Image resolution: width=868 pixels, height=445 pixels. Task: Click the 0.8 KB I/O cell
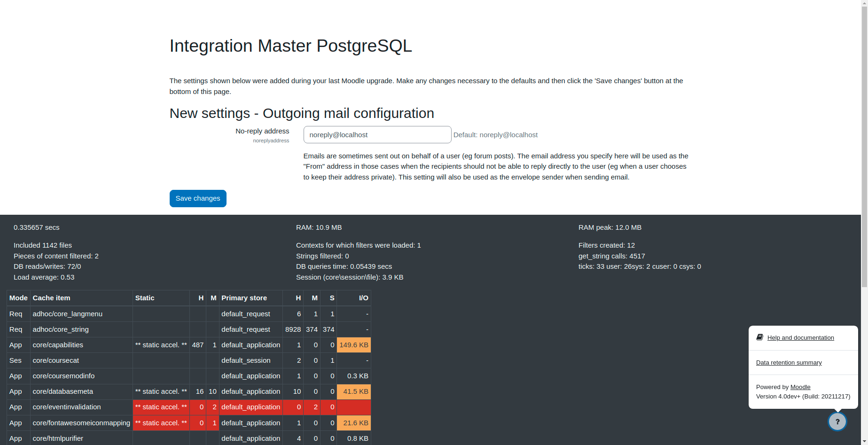click(x=354, y=438)
